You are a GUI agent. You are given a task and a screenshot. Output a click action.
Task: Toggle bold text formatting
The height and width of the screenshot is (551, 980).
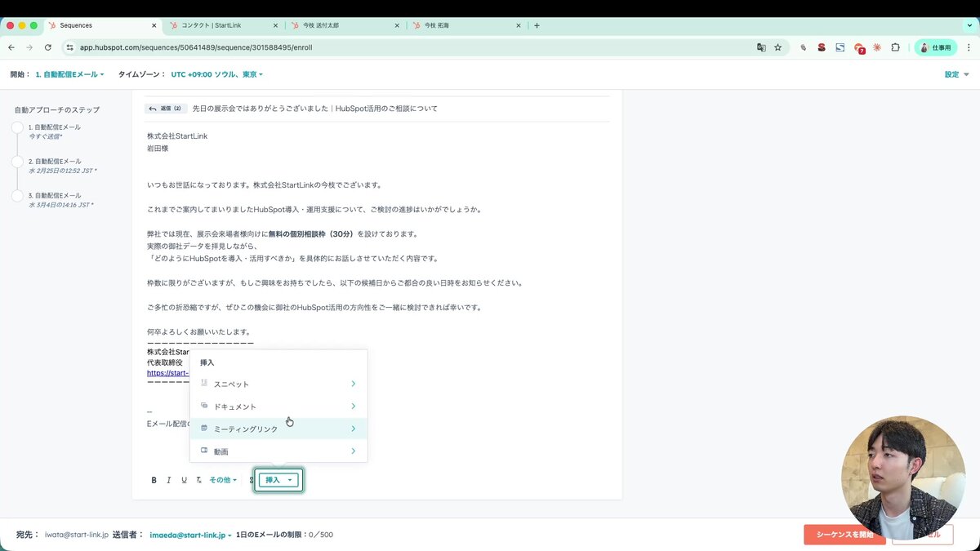[x=154, y=480]
